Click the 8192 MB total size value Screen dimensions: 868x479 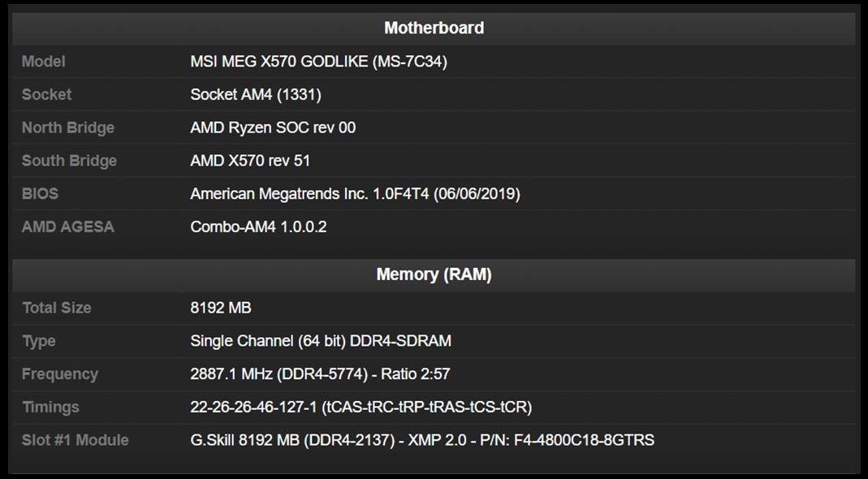coord(221,308)
